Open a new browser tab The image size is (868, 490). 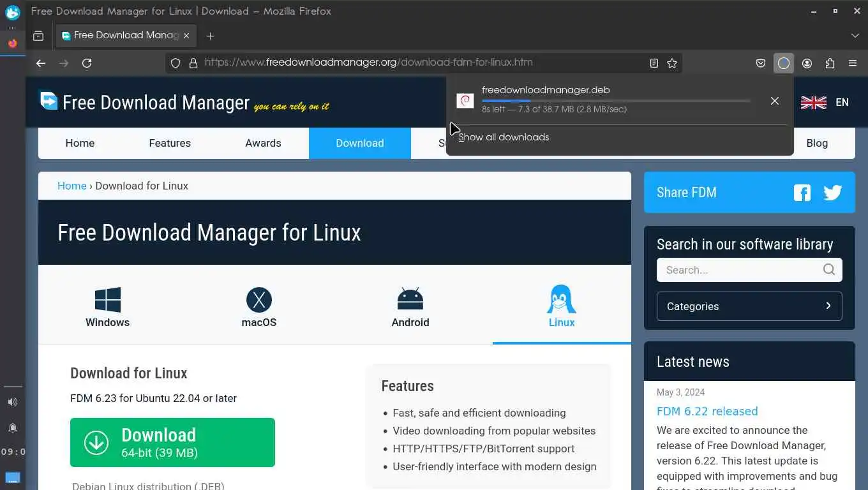click(x=210, y=36)
